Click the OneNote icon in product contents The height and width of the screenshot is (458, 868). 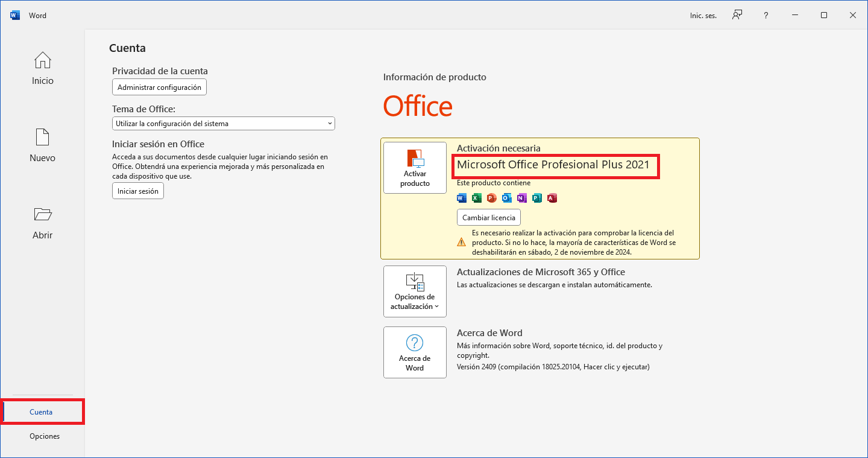click(x=522, y=198)
